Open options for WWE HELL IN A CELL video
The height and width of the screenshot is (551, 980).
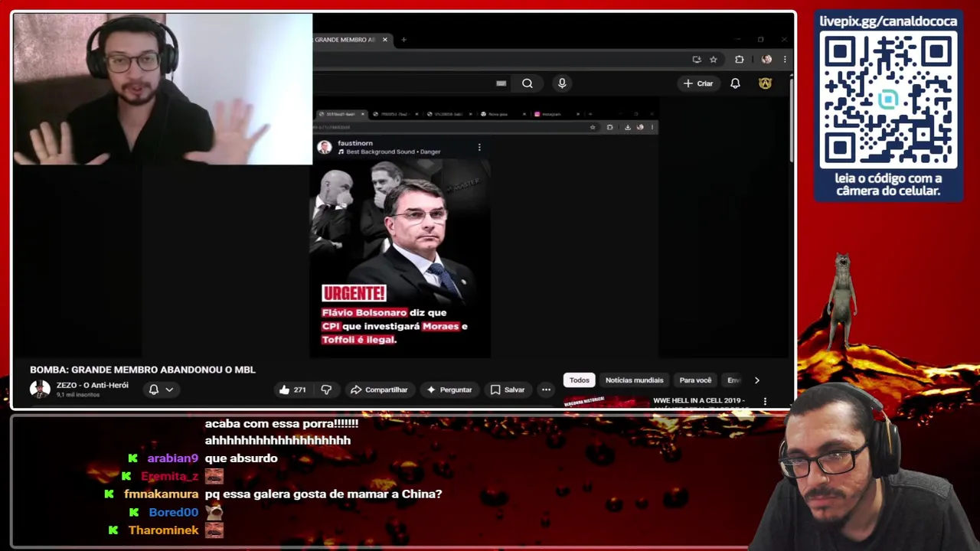tap(765, 401)
